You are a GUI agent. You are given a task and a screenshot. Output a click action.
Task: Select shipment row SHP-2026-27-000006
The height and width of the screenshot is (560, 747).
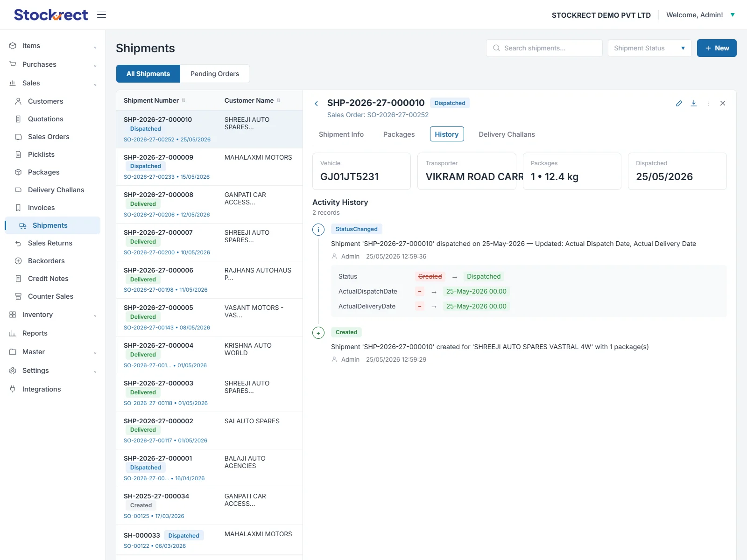click(209, 280)
